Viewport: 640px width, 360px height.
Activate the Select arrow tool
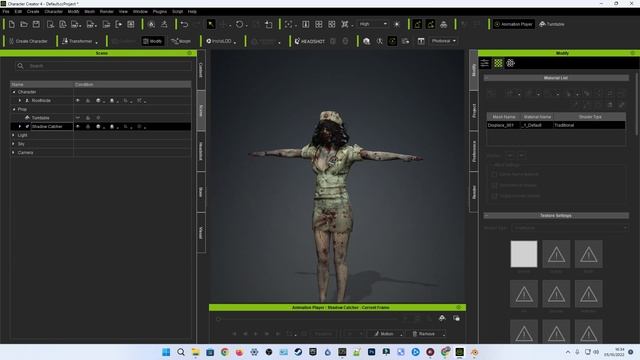211,24
